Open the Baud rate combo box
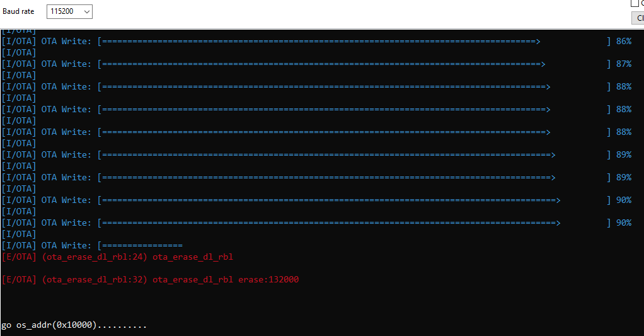The height and width of the screenshot is (336, 644). (69, 11)
